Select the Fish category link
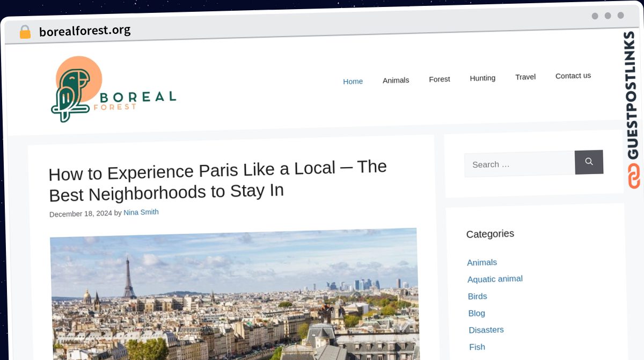The height and width of the screenshot is (360, 644). coord(477,347)
